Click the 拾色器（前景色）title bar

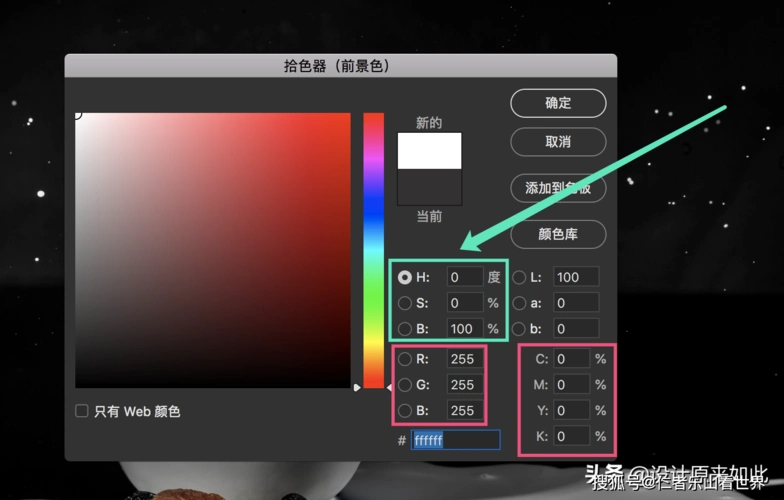[340, 66]
